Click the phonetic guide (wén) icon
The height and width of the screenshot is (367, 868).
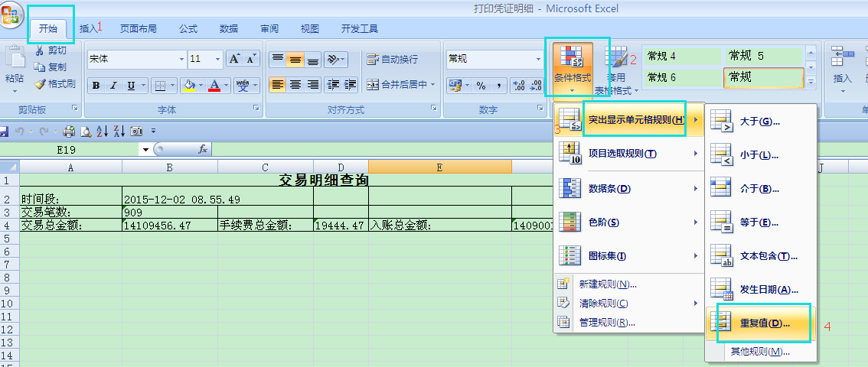[243, 85]
